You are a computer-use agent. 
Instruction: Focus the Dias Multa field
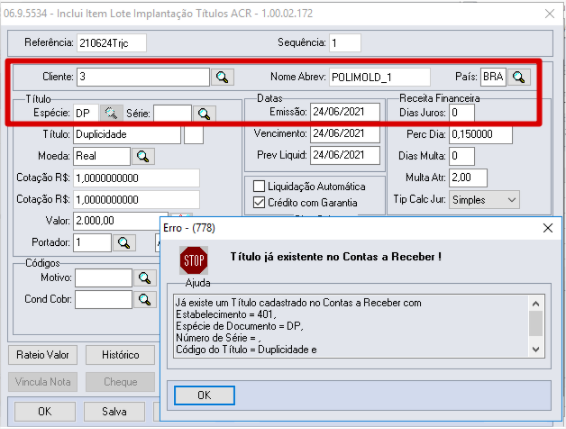click(462, 156)
